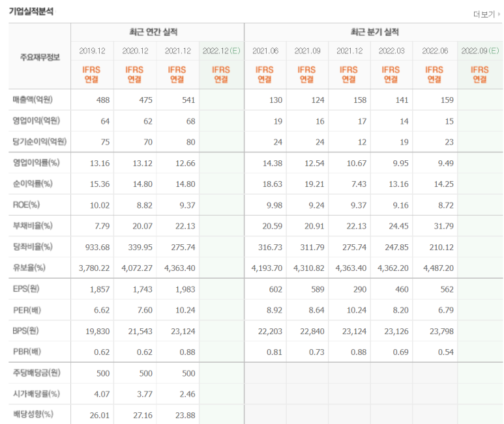This screenshot has width=504, height=424.
Task: Click the EPS value 290
Action: [360, 290]
